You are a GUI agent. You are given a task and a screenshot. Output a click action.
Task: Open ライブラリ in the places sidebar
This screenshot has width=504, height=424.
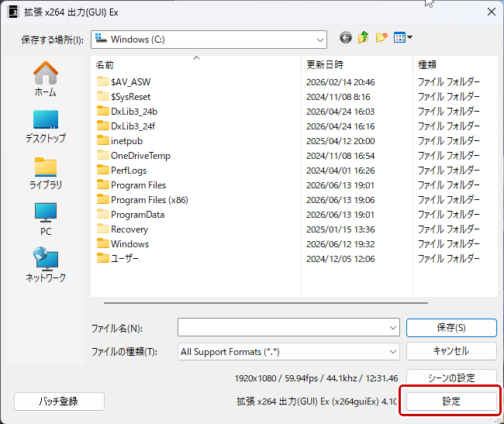[x=46, y=174]
